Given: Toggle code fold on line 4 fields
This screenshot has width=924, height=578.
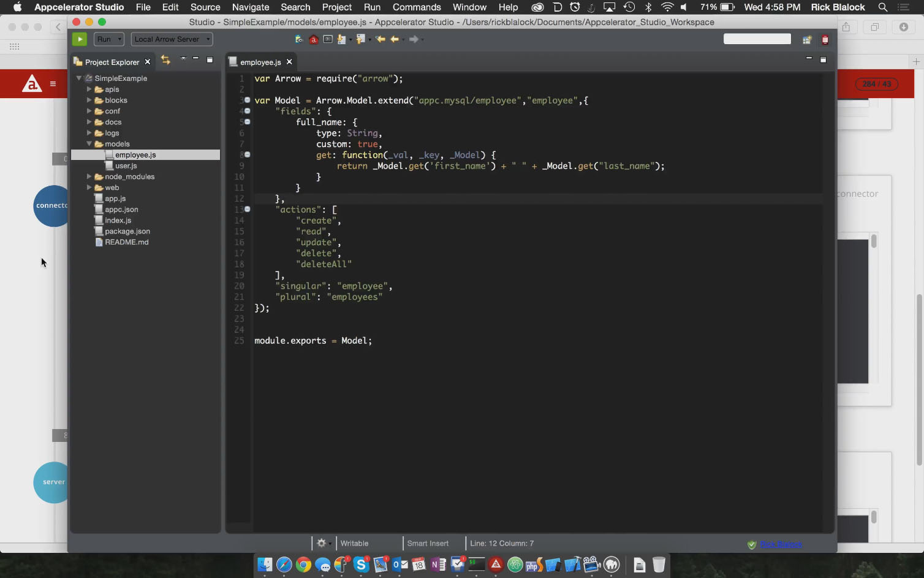Looking at the screenshot, I should point(248,111).
